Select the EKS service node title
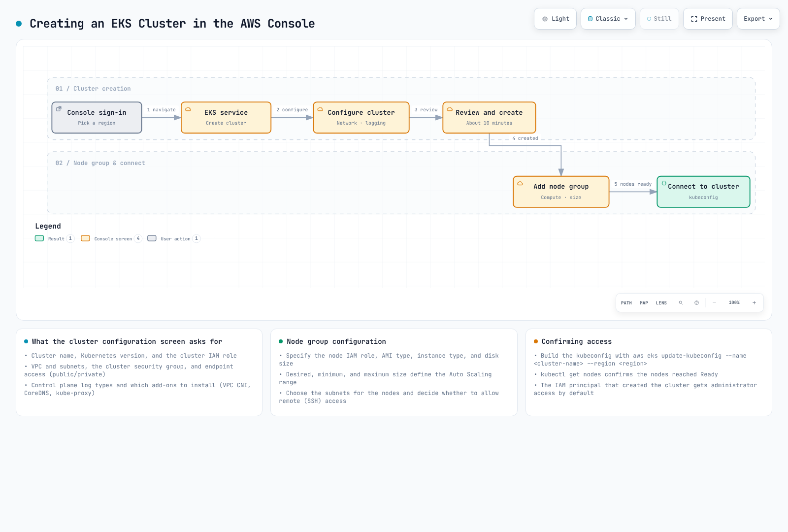 click(226, 113)
